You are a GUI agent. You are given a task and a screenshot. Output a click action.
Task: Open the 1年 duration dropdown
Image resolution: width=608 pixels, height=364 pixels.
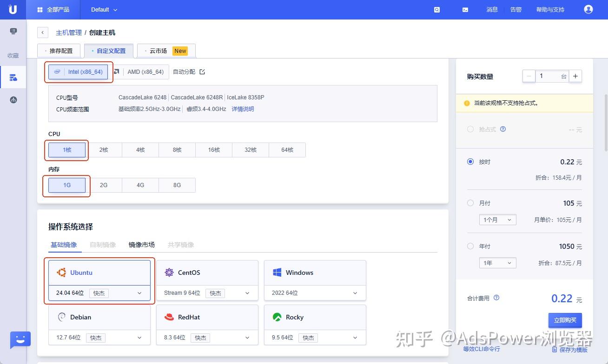498,263
